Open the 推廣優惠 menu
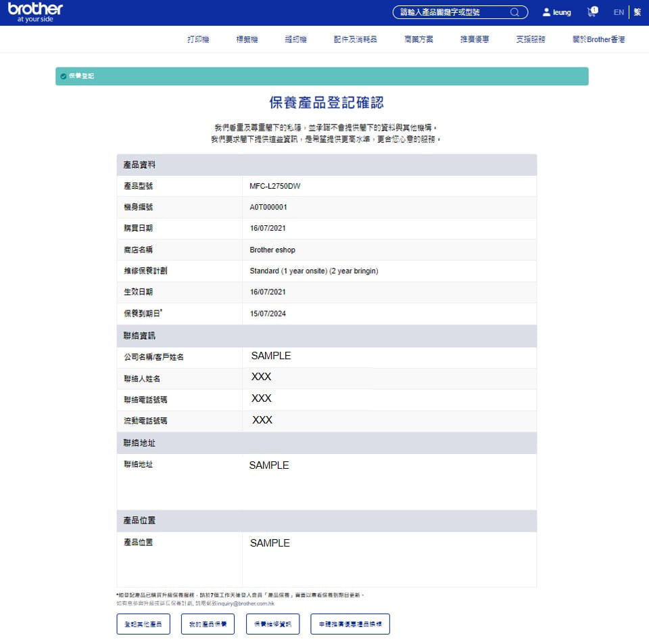 [x=475, y=39]
